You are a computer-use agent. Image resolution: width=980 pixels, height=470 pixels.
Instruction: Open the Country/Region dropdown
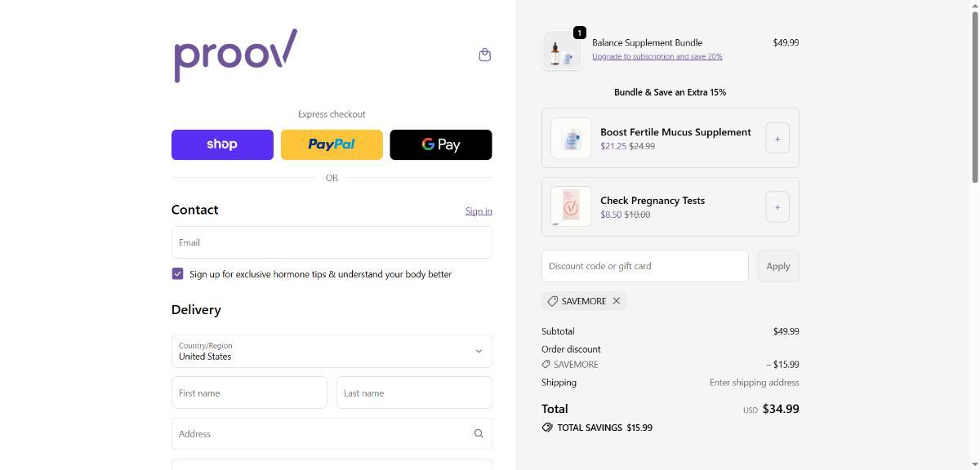coord(332,352)
